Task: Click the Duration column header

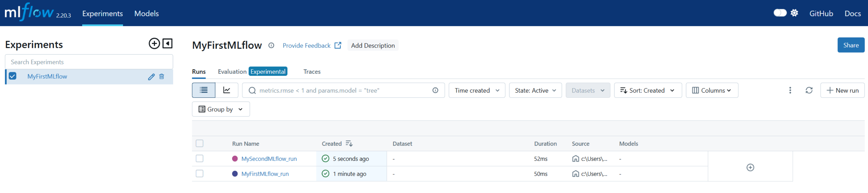Action: [x=545, y=144]
